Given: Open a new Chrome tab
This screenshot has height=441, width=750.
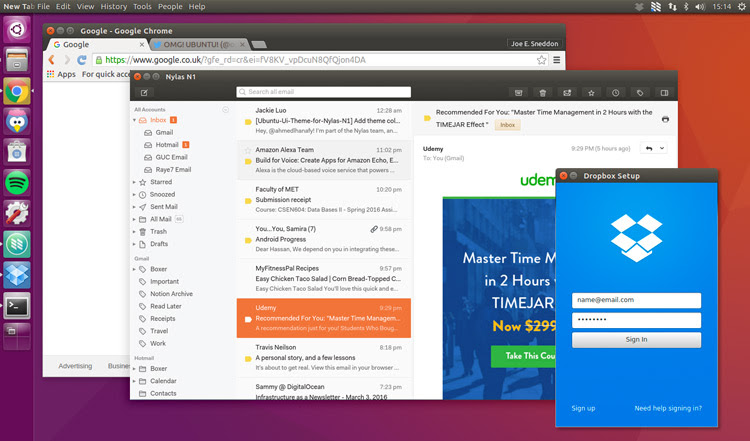Looking at the screenshot, I should 259,45.
